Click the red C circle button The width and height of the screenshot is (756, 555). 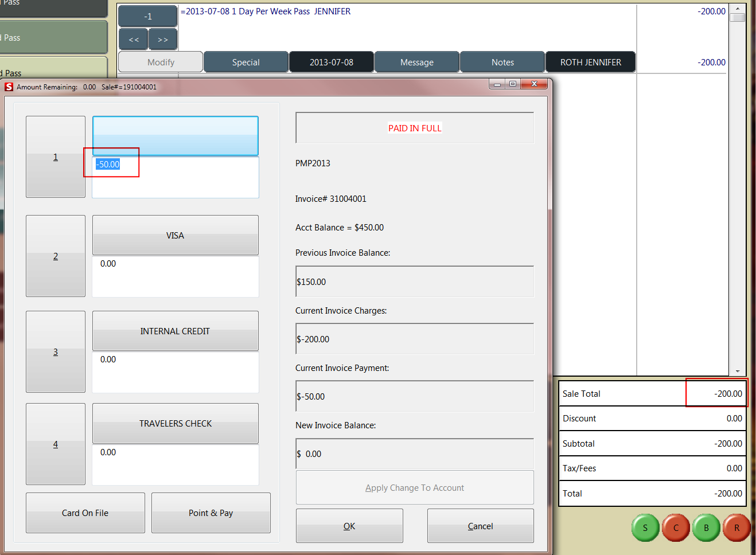click(675, 527)
